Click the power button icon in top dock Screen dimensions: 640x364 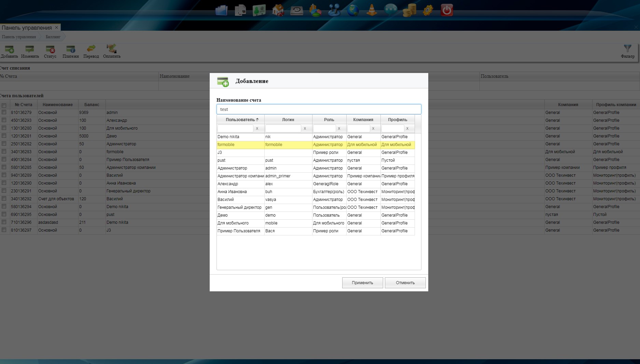tap(446, 10)
